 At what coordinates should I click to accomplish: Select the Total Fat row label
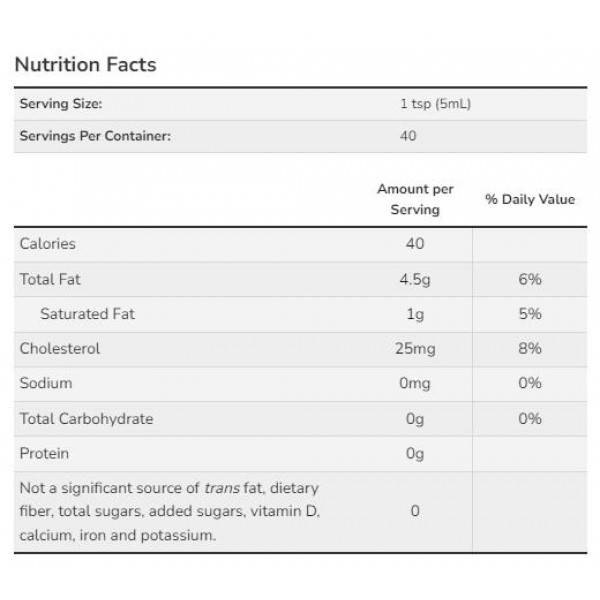49,279
